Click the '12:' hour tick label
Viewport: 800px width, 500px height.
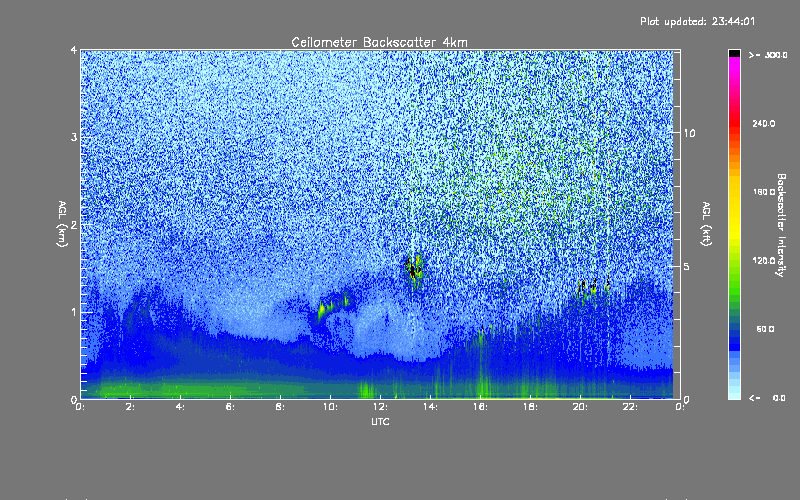(x=381, y=407)
